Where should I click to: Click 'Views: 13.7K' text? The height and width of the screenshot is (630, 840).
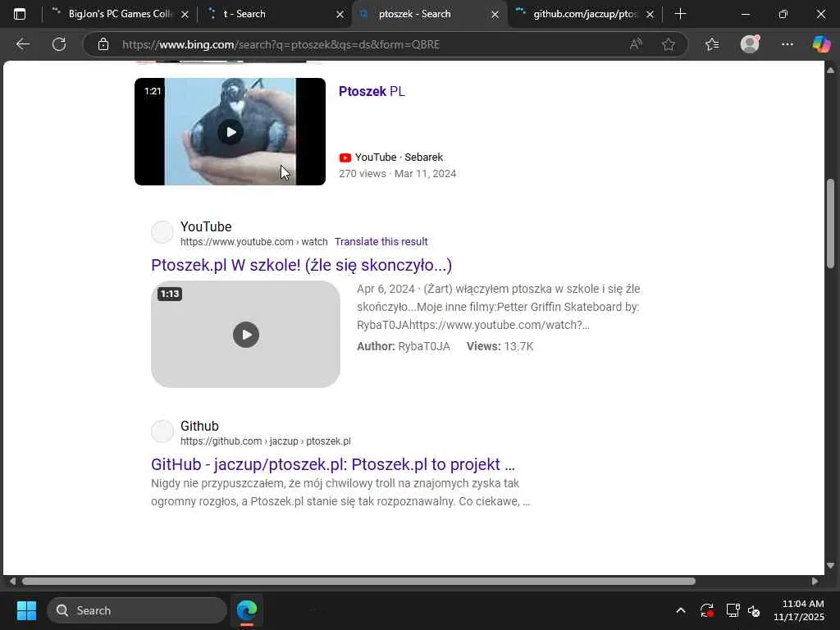(500, 347)
